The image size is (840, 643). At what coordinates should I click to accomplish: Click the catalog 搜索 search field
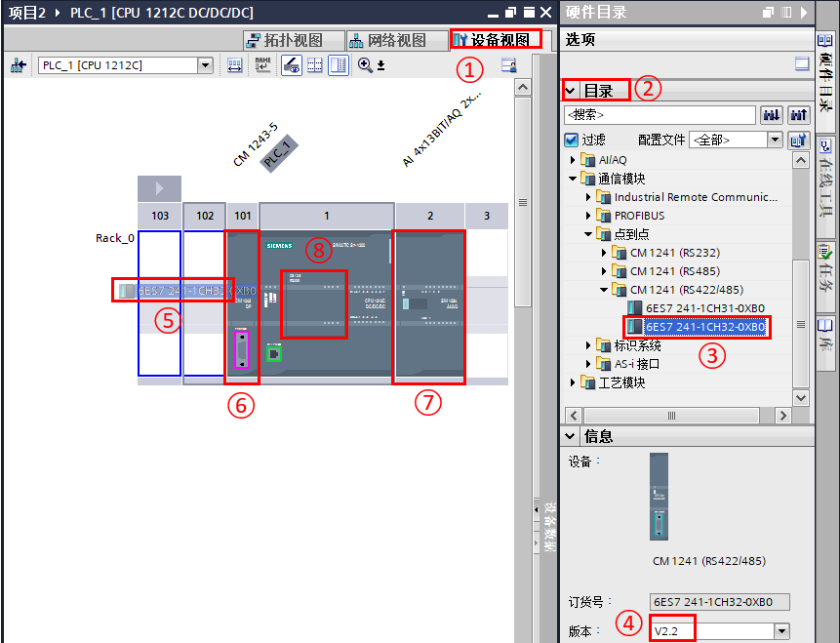(x=660, y=115)
